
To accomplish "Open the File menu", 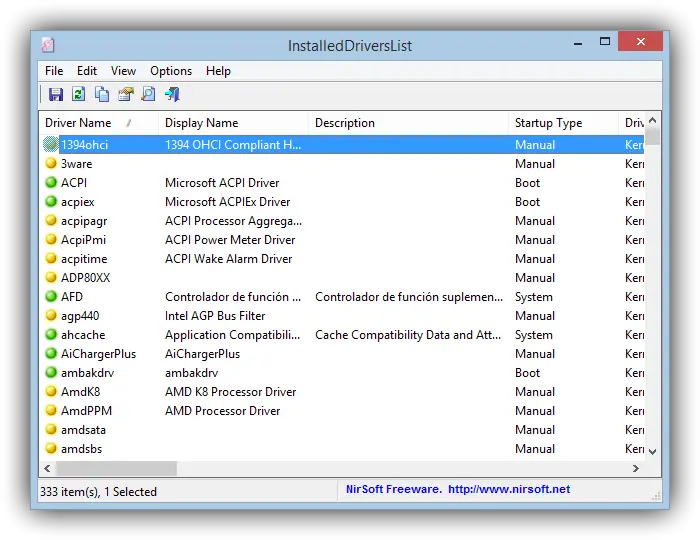I will [x=54, y=71].
